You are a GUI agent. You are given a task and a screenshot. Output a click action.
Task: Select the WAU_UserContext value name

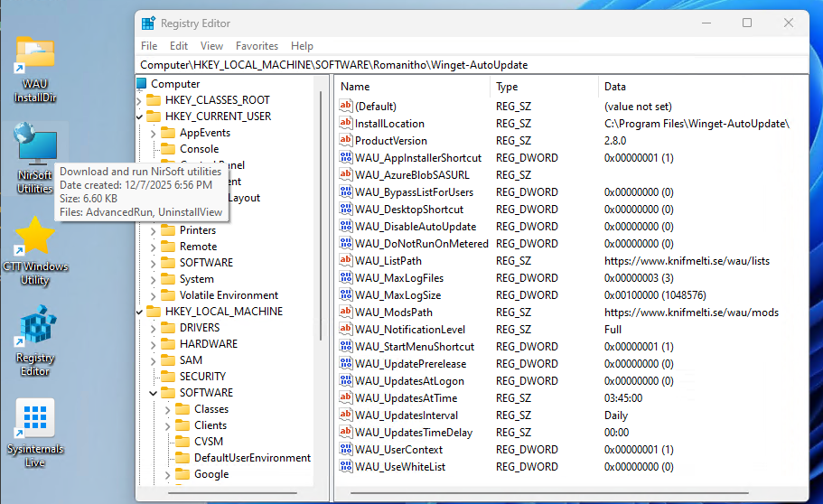[398, 450]
